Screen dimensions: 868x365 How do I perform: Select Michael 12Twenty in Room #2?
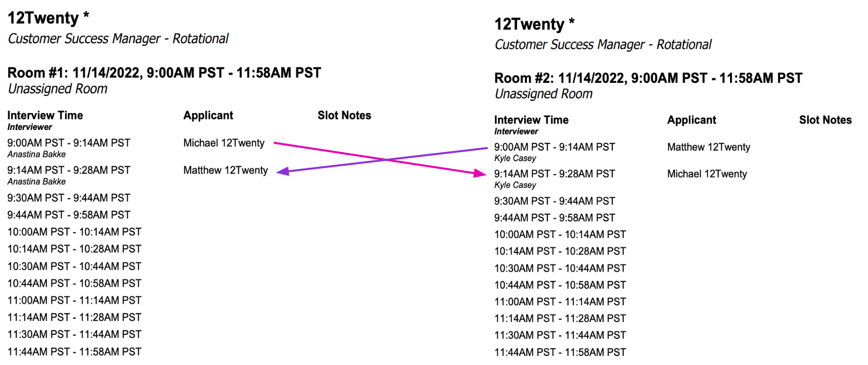point(707,174)
